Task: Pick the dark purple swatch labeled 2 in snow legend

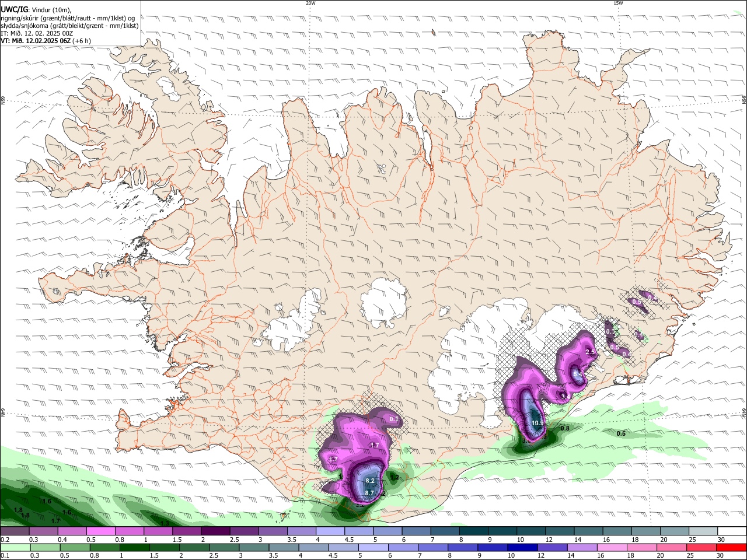Action: coord(215,531)
